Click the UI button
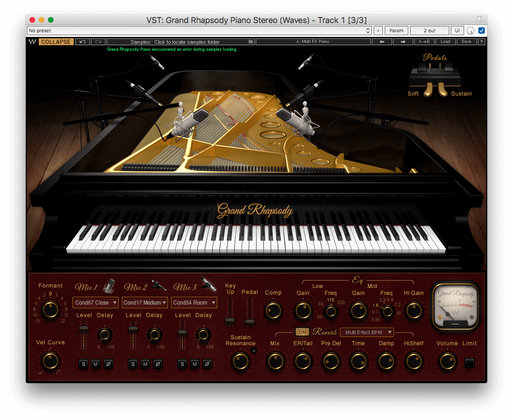Image resolution: width=513 pixels, height=420 pixels. point(457,30)
